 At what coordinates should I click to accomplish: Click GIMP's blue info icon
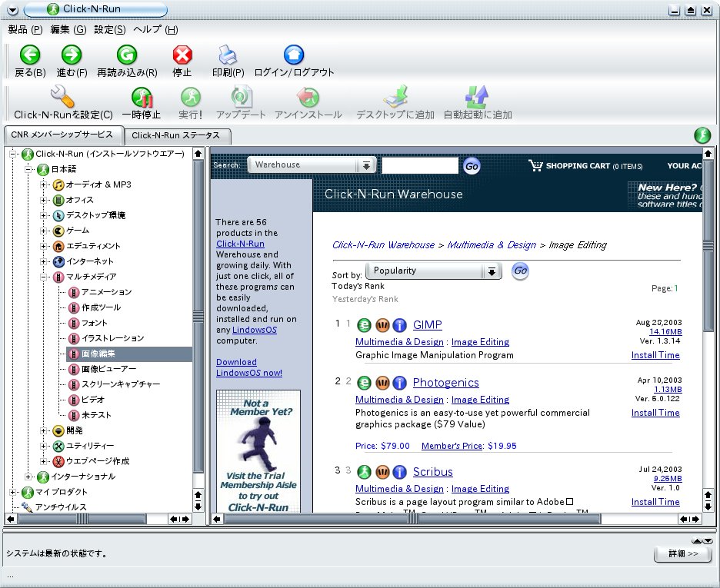click(399, 325)
